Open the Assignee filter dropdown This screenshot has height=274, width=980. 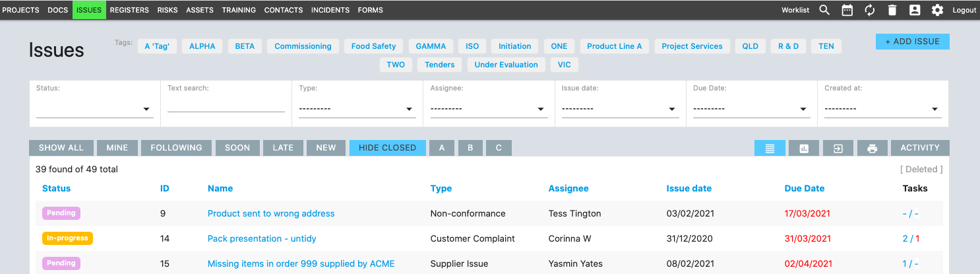pos(488,110)
